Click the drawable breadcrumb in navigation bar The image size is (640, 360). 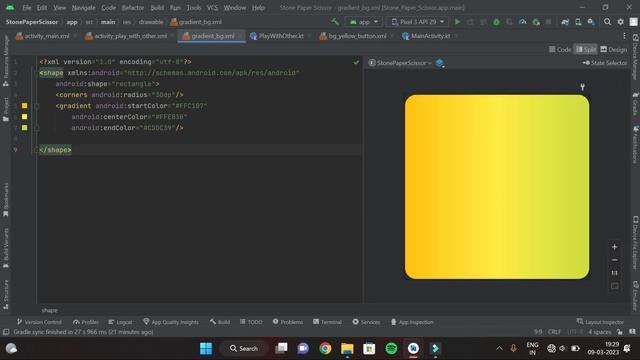coord(151,22)
